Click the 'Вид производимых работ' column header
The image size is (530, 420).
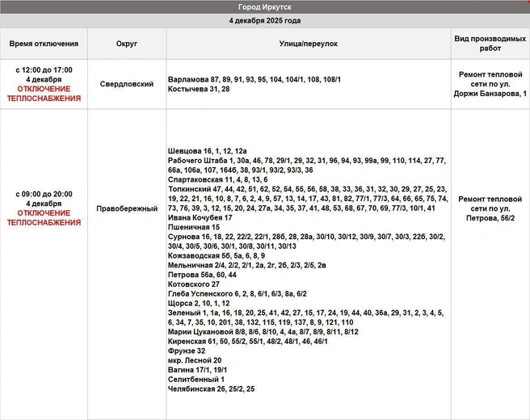pyautogui.click(x=490, y=44)
